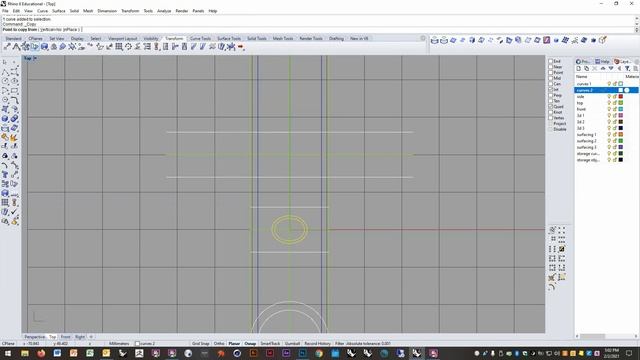Select the Move tool in Transform toolbar
Image resolution: width=640 pixels, height=360 pixels.
tap(7, 47)
